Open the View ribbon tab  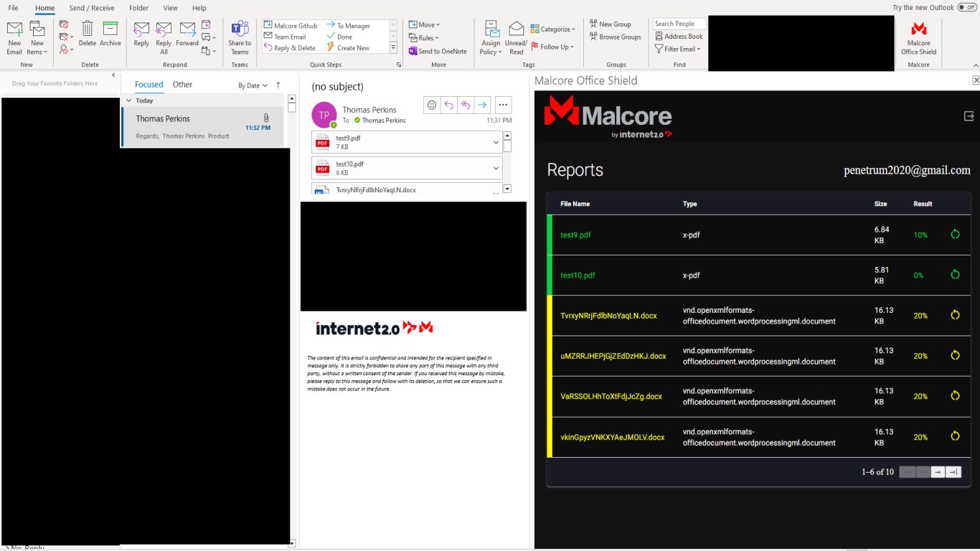click(170, 8)
